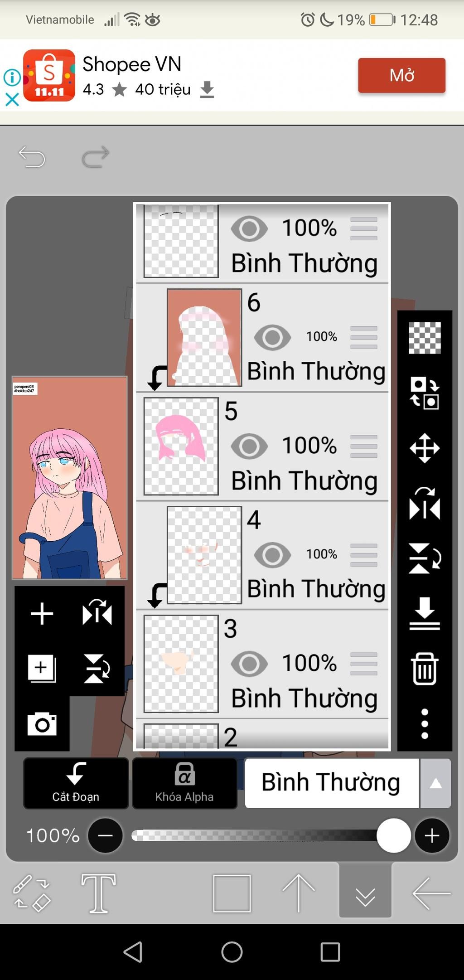Enable Khóa Alpha lock
The width and height of the screenshot is (464, 980).
tap(184, 783)
